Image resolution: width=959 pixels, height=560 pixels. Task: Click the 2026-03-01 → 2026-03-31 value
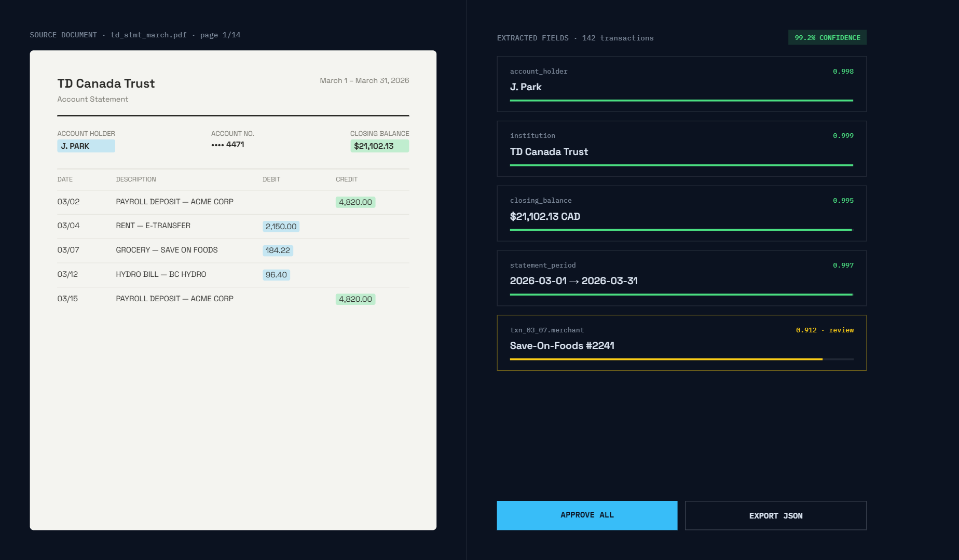574,281
